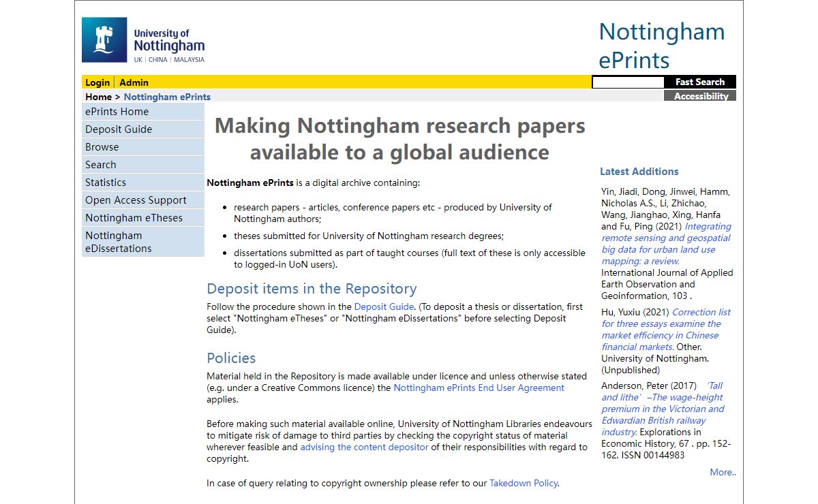
Task: Click 'Anderson, Peter (2017)' author text
Action: pos(649,385)
